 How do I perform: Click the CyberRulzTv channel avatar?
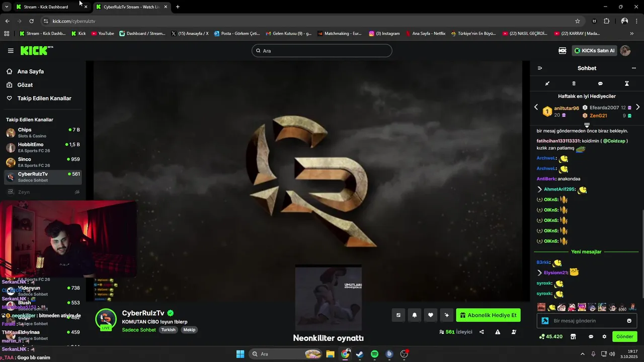[x=106, y=319]
